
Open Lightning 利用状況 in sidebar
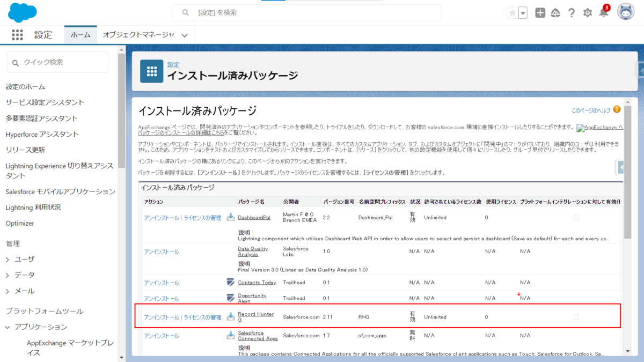coord(33,207)
